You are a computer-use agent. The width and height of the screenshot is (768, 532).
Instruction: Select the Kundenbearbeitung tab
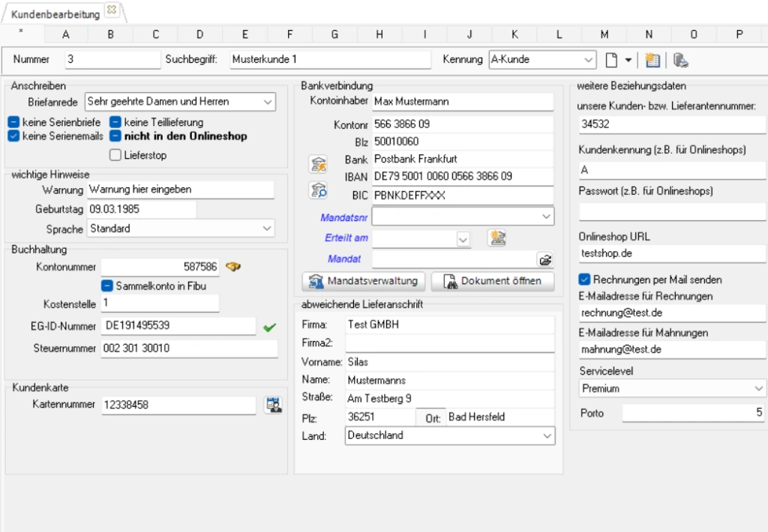click(55, 14)
